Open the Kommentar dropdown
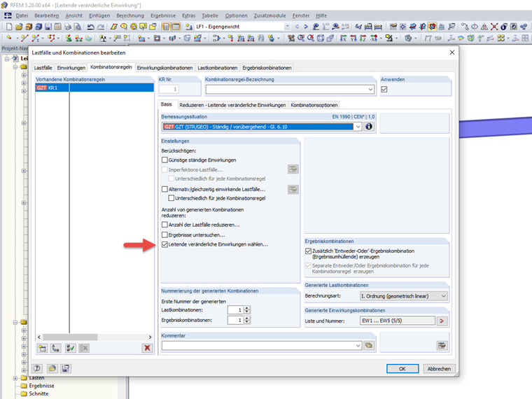This screenshot has height=399, width=532. tap(358, 345)
